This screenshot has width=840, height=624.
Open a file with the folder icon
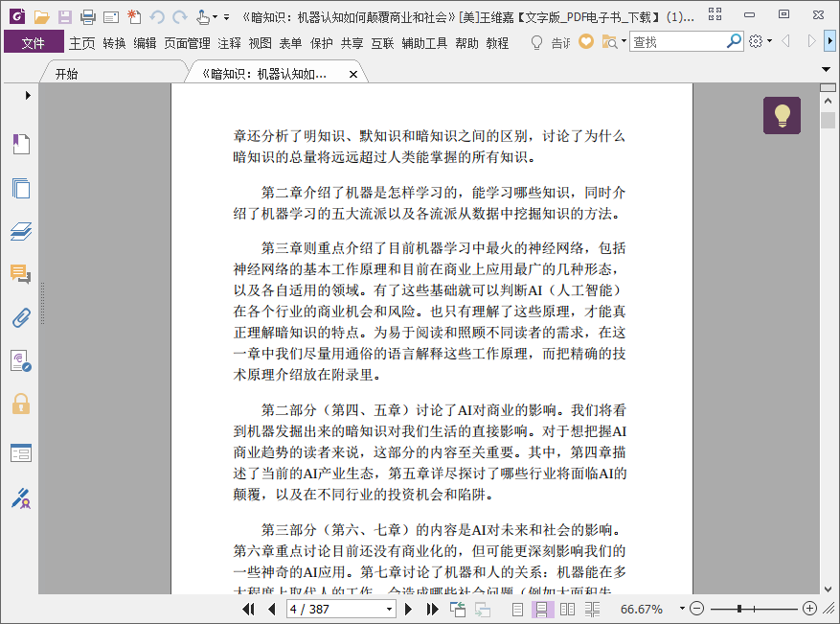[41, 17]
